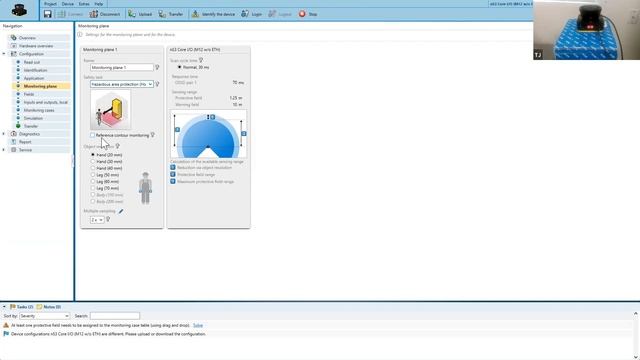Select Leg (70 mm) resolution
The height and width of the screenshot is (360, 640).
pos(93,188)
